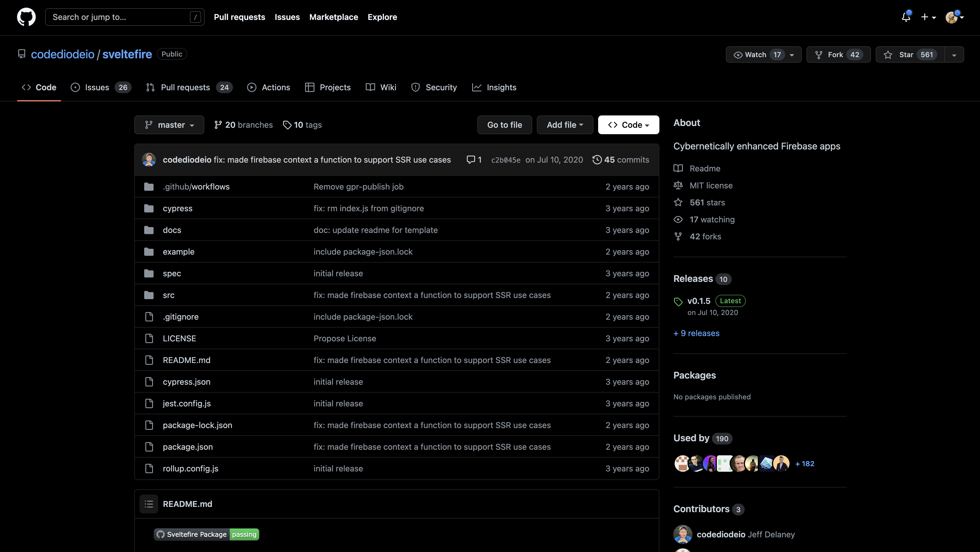Switch to the Pull requests tab
Screen dimensions: 980x552
click(x=186, y=87)
